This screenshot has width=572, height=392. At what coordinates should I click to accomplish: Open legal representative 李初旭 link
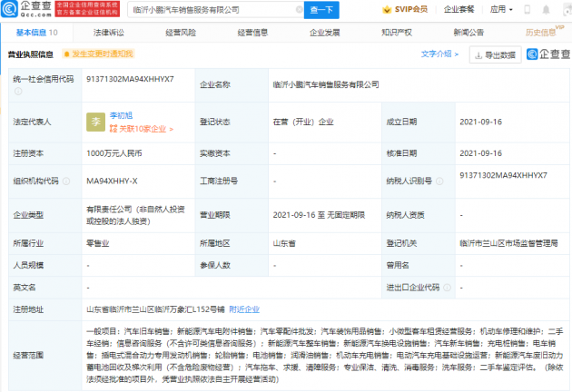pyautogui.click(x=121, y=115)
